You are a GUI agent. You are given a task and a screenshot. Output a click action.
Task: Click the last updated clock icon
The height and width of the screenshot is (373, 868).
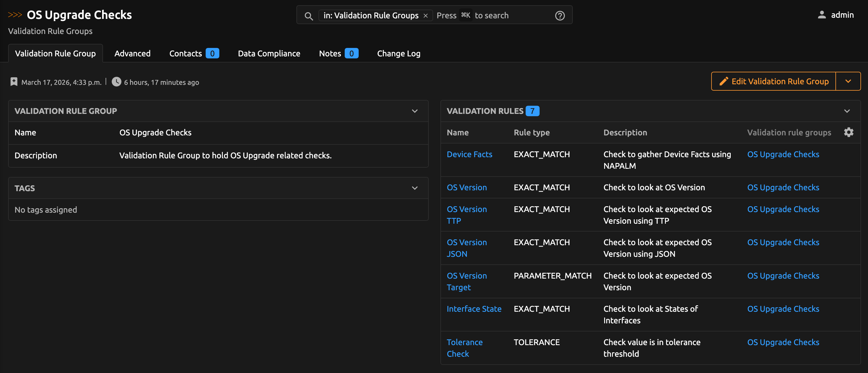pos(116,82)
